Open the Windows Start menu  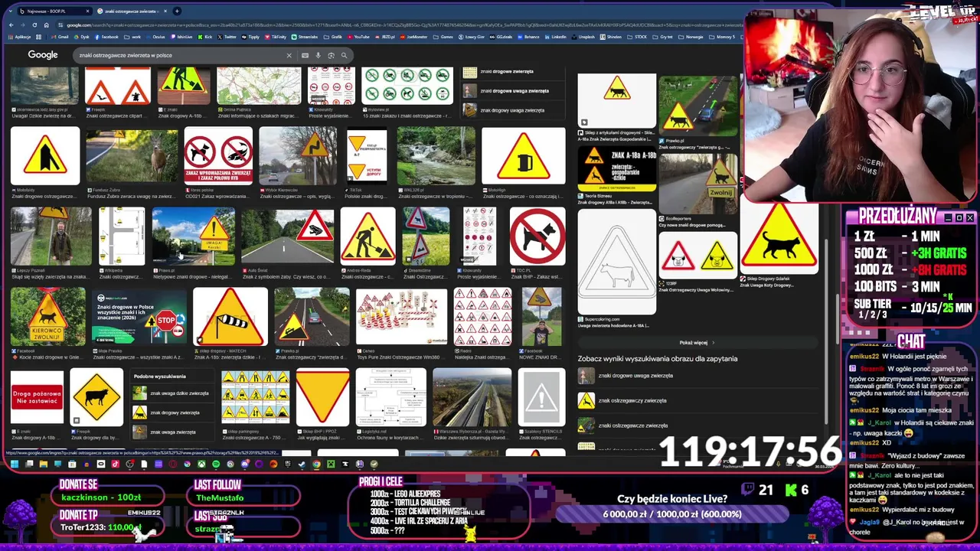pos(15,464)
